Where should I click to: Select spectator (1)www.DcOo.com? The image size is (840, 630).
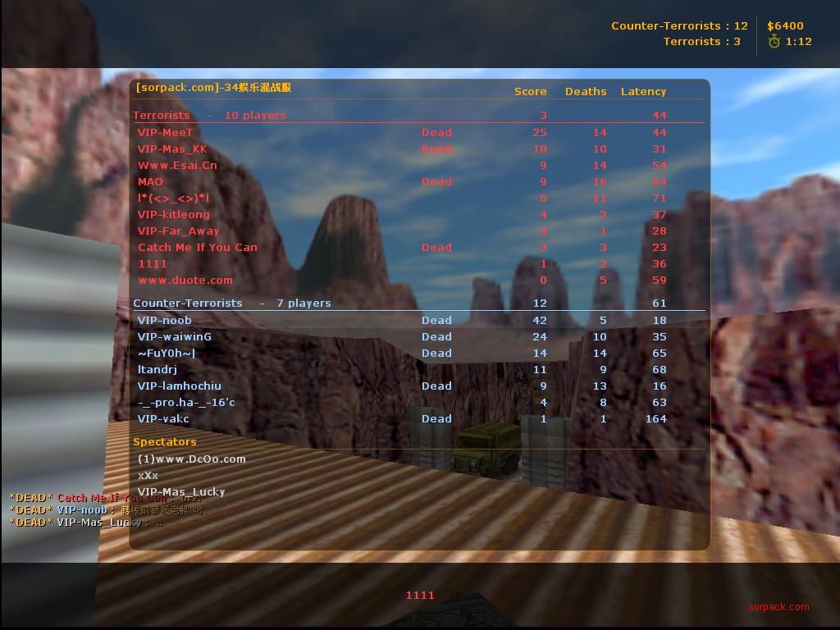(x=191, y=459)
